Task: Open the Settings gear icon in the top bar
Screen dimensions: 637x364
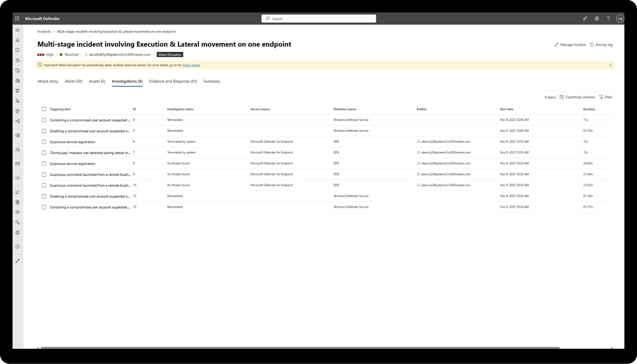Action: (x=597, y=19)
